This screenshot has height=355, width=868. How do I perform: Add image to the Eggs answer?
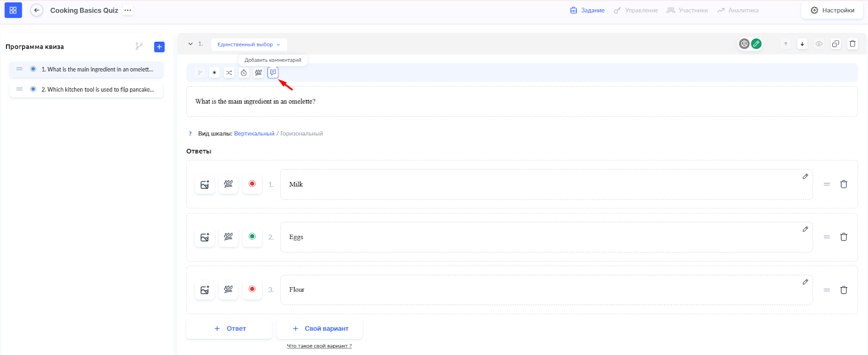(x=205, y=237)
